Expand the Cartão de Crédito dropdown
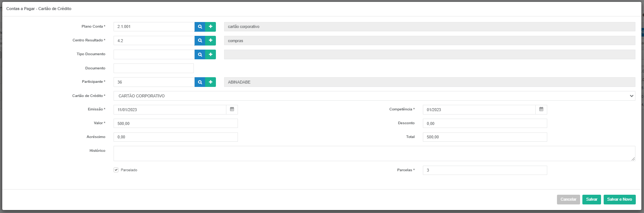644x213 pixels. [x=374, y=96]
